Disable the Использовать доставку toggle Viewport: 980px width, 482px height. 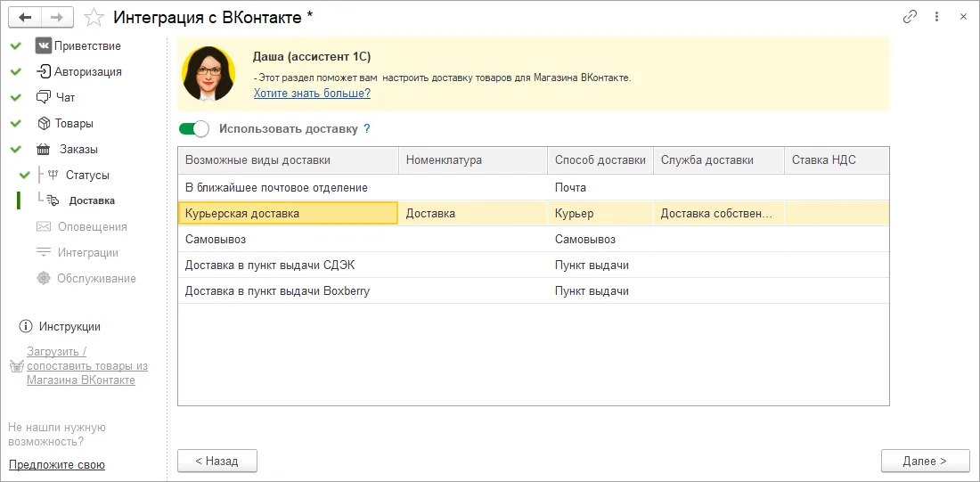click(x=193, y=129)
